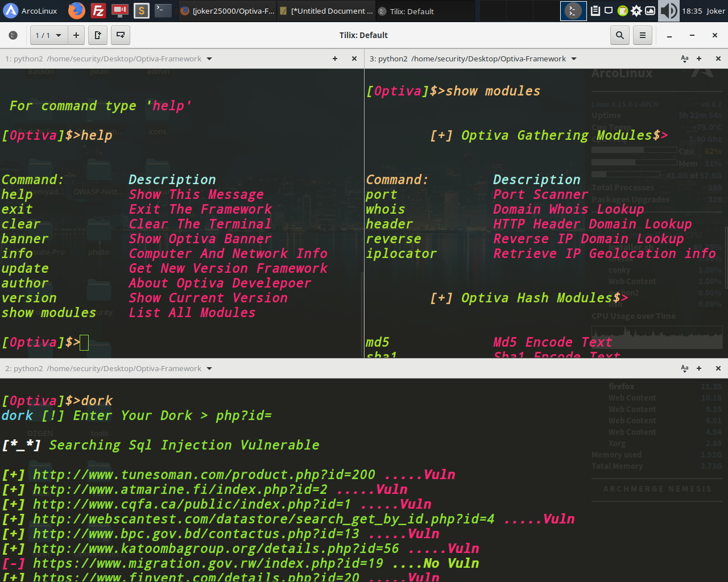
Task: Switch to Untitled Document taskbar window
Action: coord(326,11)
